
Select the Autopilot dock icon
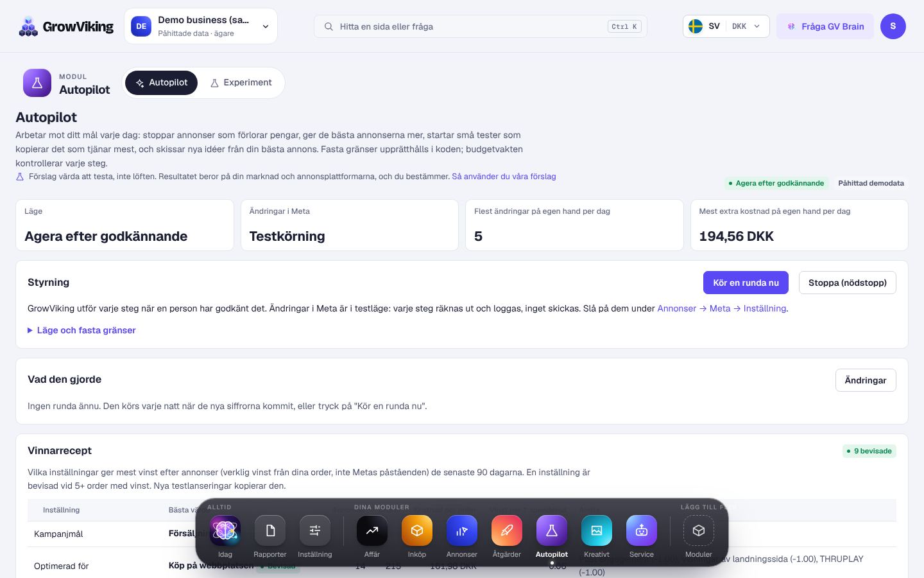coord(552,530)
